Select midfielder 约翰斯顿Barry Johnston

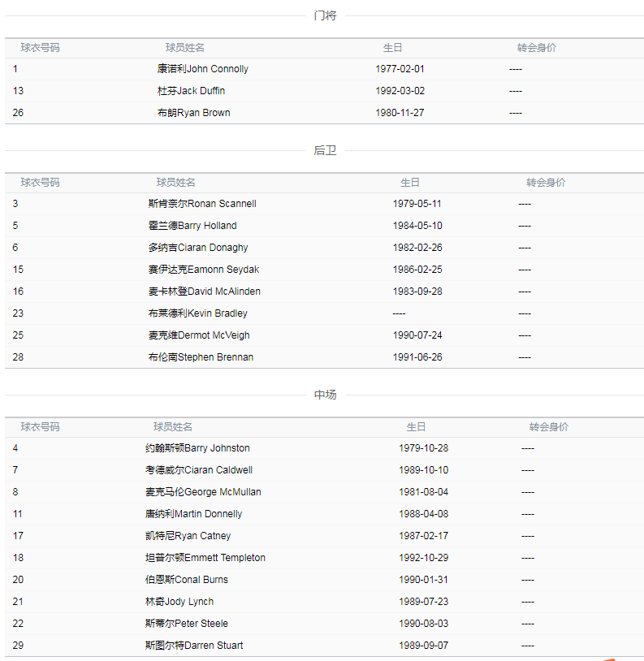(x=197, y=448)
